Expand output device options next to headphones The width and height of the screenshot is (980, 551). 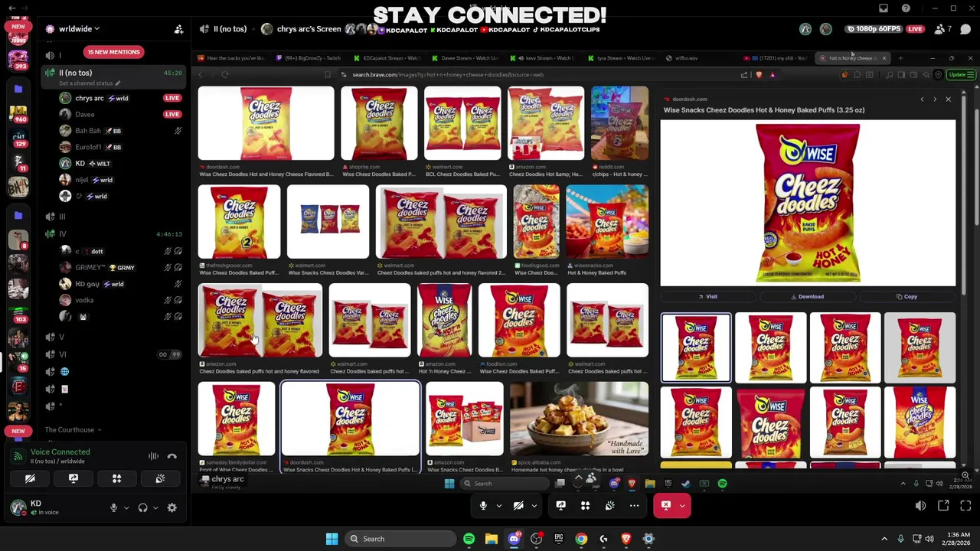[x=155, y=507]
